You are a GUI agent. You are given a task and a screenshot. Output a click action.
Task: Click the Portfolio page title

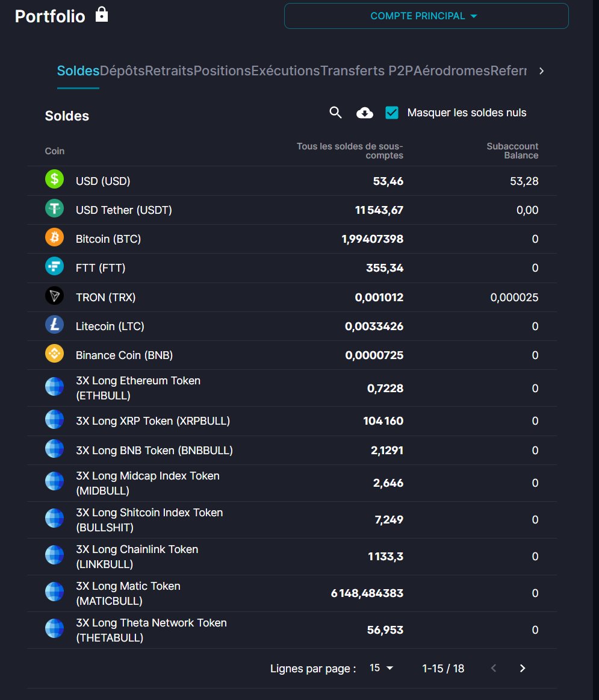(50, 16)
